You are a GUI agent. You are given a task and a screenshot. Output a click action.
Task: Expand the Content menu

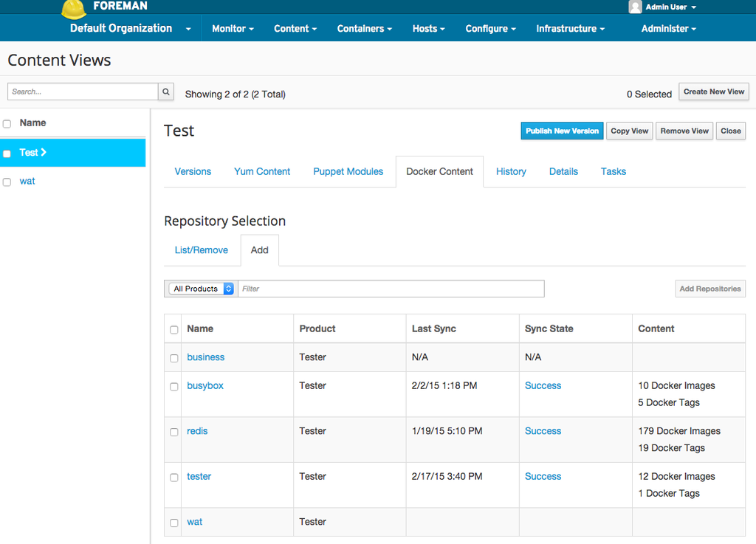pyautogui.click(x=295, y=29)
